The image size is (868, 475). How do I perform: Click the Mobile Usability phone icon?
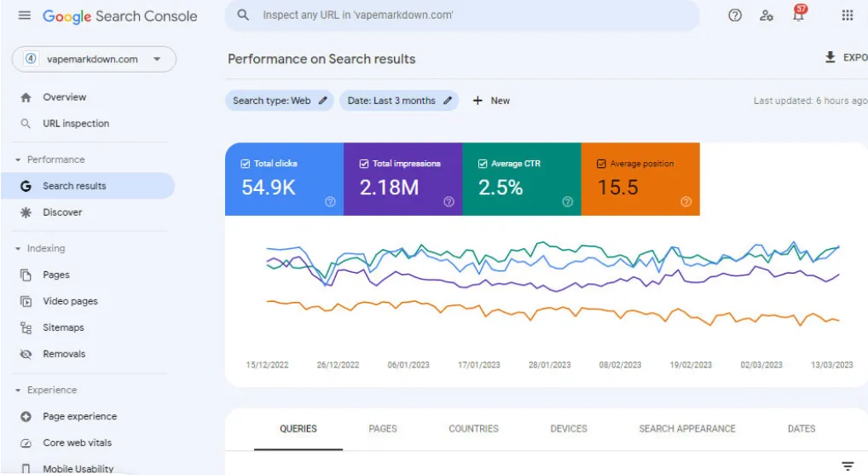click(x=26, y=469)
